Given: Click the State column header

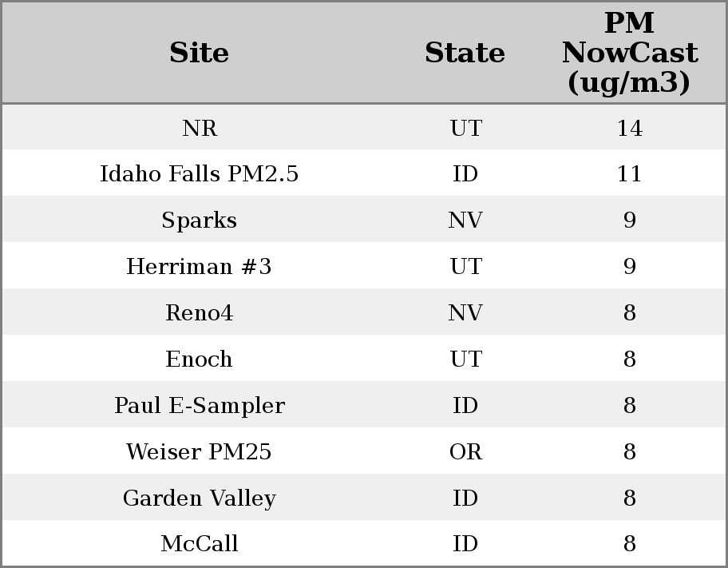Looking at the screenshot, I should pos(465,53).
